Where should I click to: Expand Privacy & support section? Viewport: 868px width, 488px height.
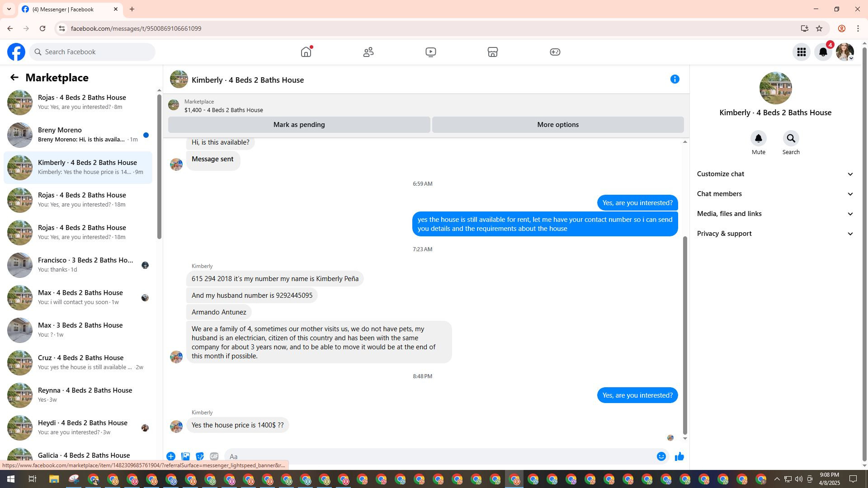click(x=775, y=234)
